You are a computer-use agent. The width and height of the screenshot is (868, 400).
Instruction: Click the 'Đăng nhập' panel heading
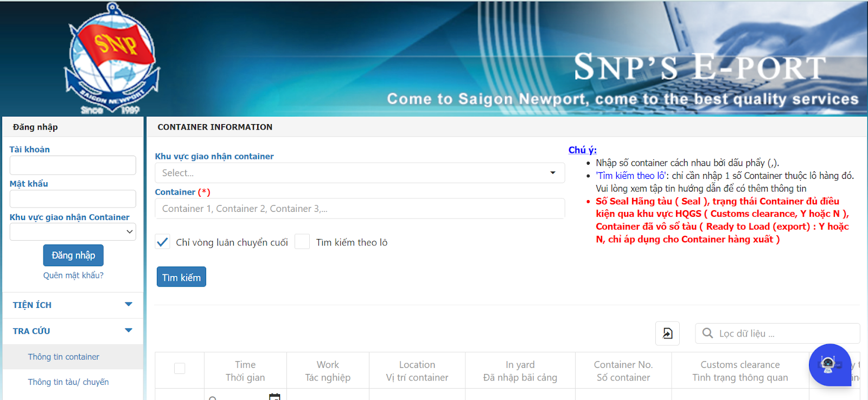click(35, 127)
